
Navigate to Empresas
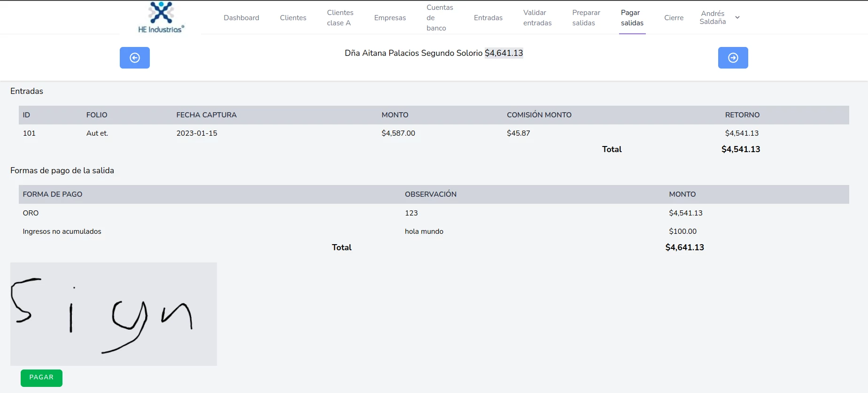click(389, 18)
